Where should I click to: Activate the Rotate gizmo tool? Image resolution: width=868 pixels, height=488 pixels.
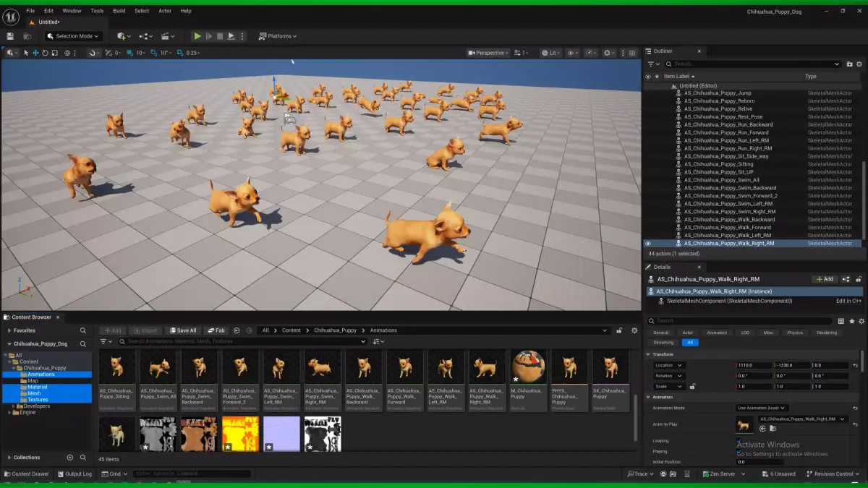[x=45, y=53]
